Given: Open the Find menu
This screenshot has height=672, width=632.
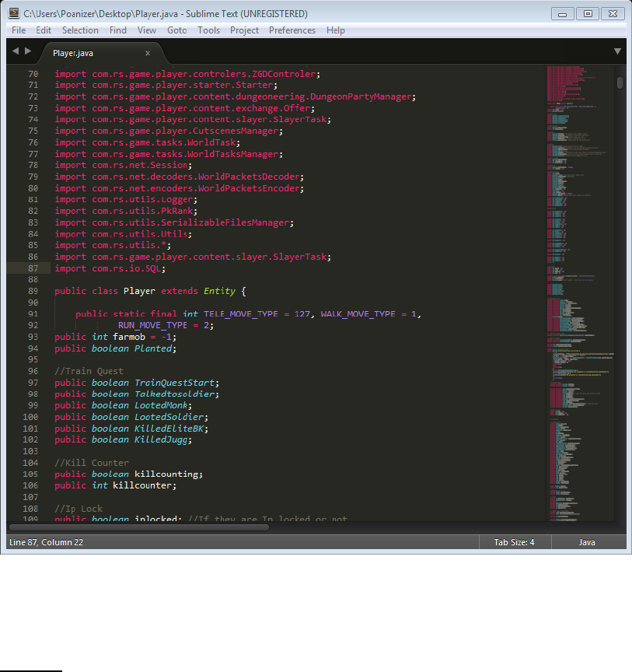Looking at the screenshot, I should 118,30.
